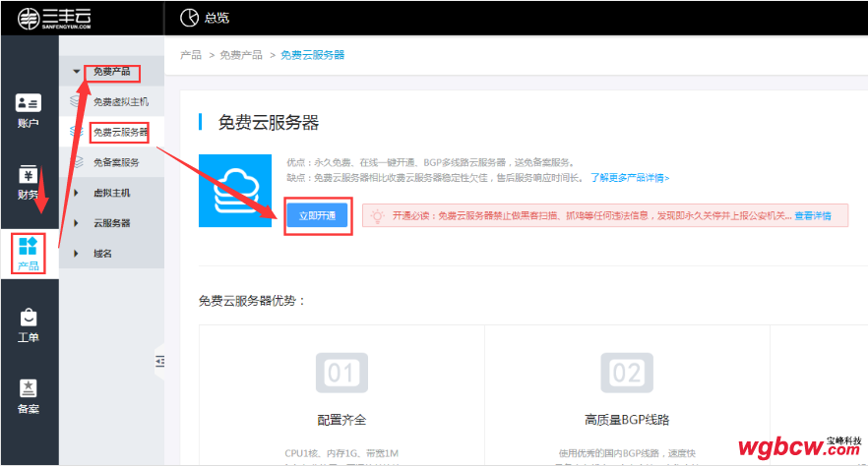Open the 总览 overview icon

click(x=189, y=18)
